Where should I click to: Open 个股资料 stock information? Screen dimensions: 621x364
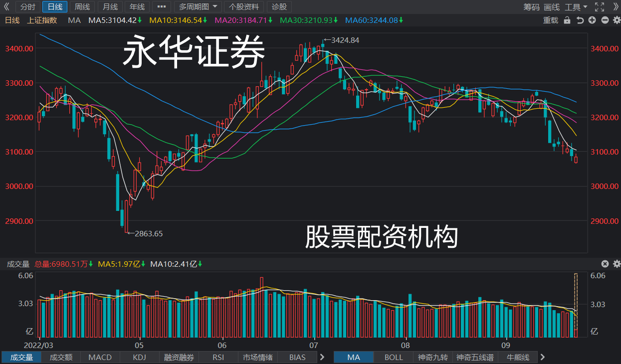[x=244, y=7]
